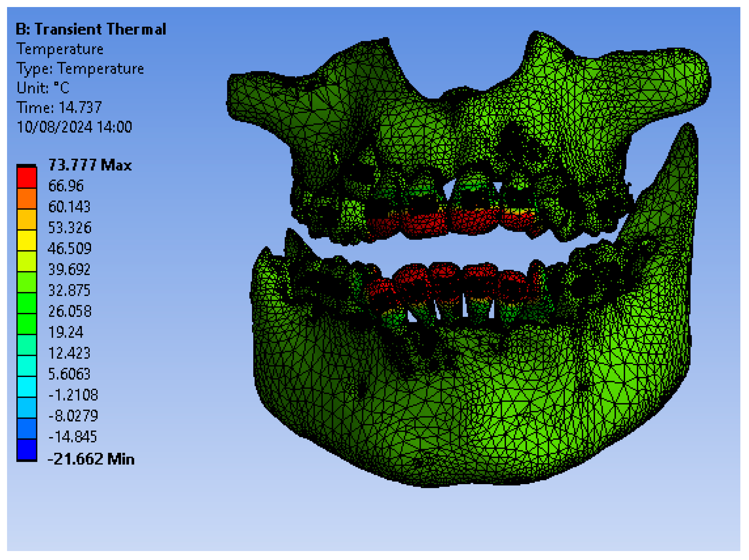Screen dimensions: 749x560
Task: Click the orange legend color band
Action: click(x=27, y=198)
